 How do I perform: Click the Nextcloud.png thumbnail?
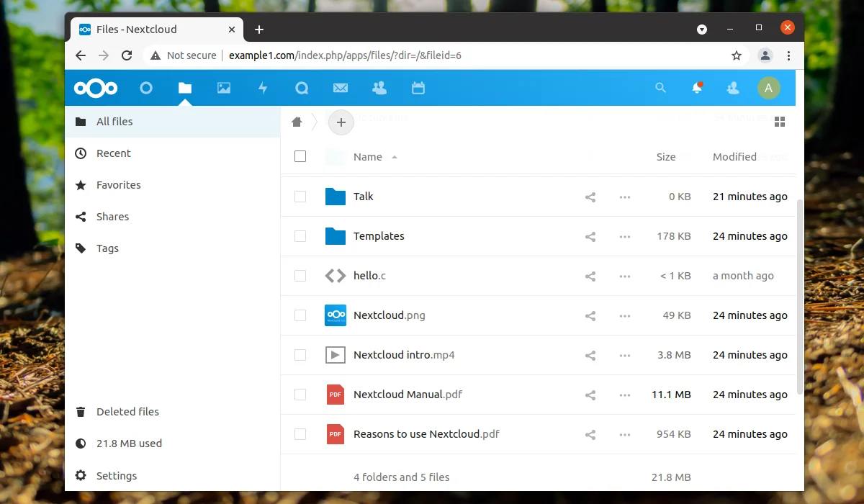336,315
